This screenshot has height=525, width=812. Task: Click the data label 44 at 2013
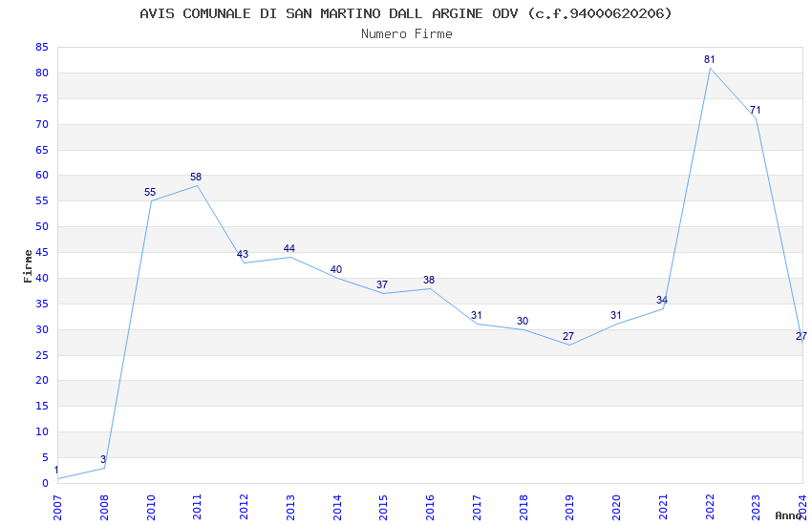pyautogui.click(x=289, y=249)
